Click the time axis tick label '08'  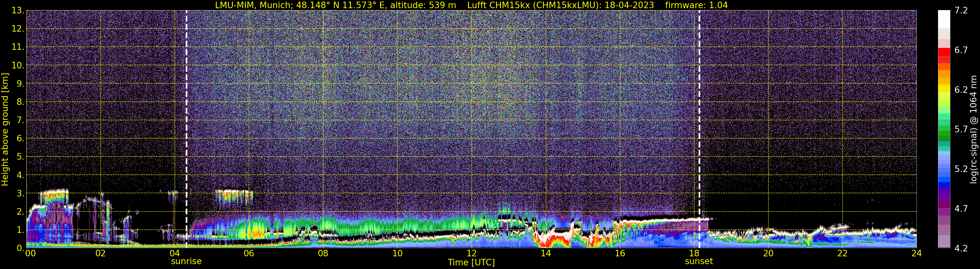(x=323, y=253)
